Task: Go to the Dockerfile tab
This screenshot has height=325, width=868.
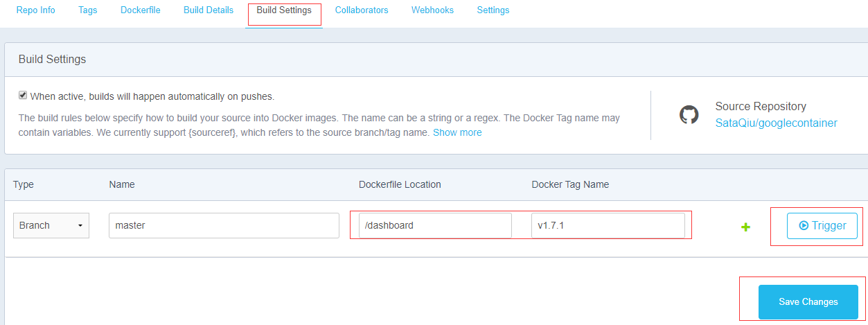Action: (141, 10)
